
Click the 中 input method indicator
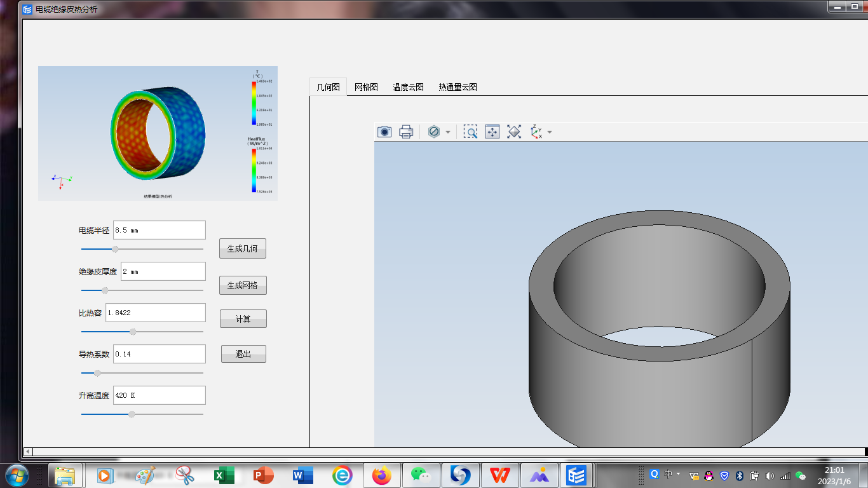click(x=668, y=474)
